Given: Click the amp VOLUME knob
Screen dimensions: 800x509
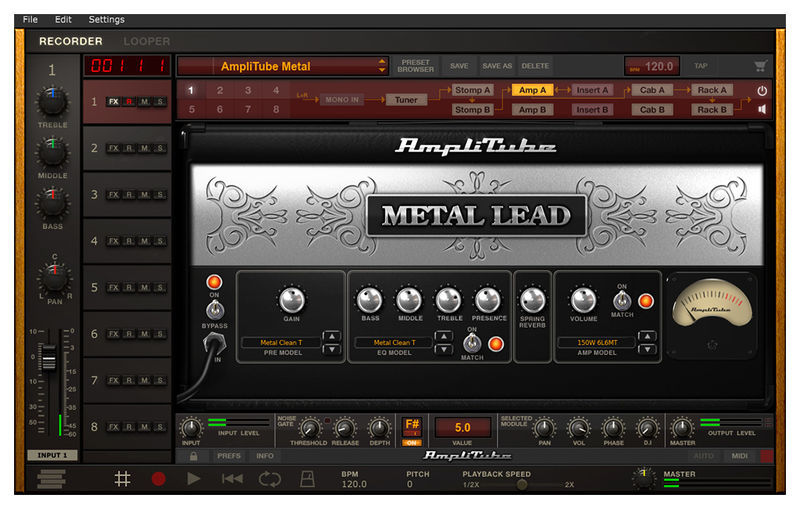Looking at the screenshot, I should 583,300.
